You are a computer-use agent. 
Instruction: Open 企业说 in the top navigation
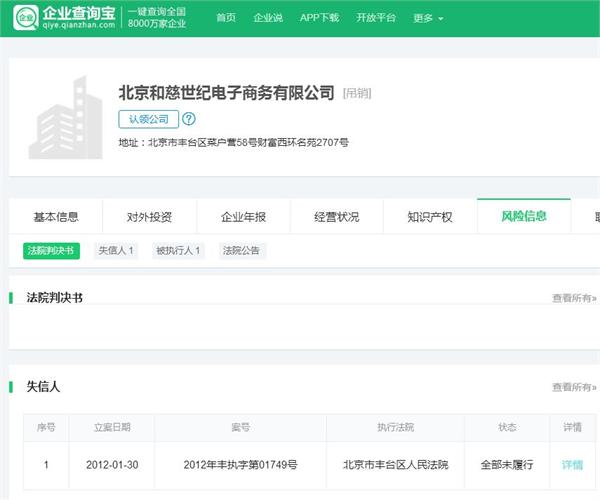[268, 18]
